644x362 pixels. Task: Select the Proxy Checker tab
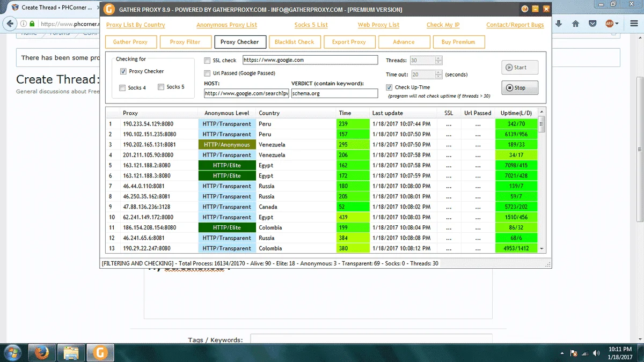pos(240,42)
